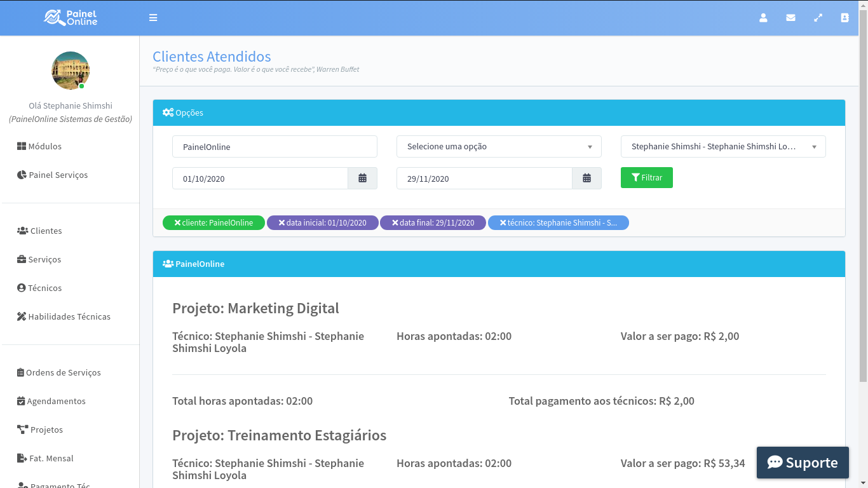Open Módulos in the sidebar
The image size is (868, 488).
[39, 146]
